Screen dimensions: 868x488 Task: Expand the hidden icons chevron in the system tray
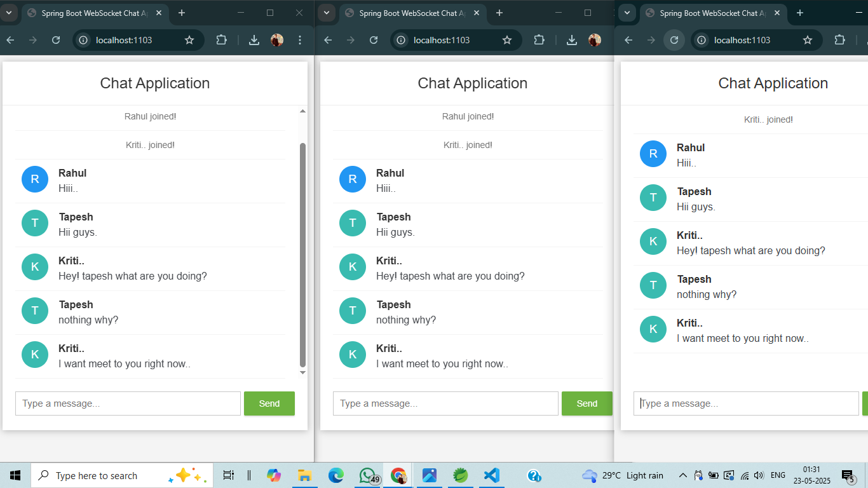click(682, 475)
